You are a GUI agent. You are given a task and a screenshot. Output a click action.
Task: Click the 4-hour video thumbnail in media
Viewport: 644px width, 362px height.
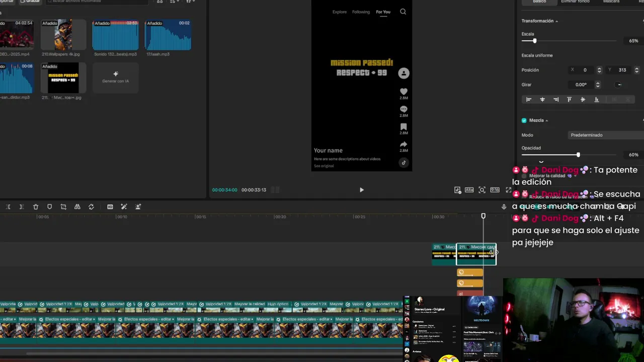[16, 35]
